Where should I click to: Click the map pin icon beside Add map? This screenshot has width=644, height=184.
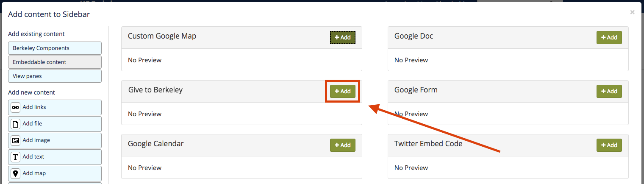point(16,173)
